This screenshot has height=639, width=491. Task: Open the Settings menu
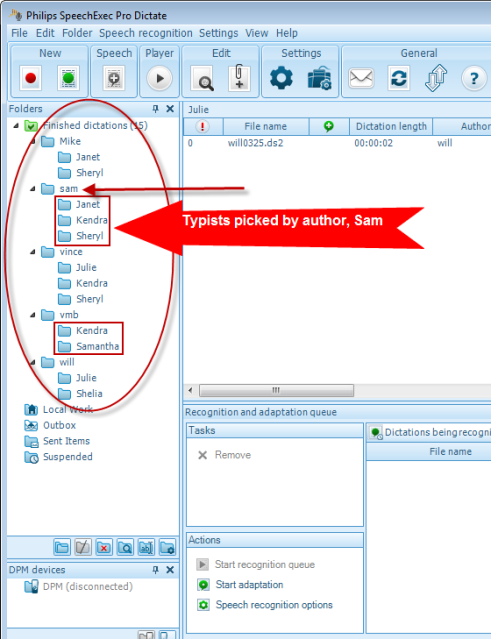pos(218,33)
